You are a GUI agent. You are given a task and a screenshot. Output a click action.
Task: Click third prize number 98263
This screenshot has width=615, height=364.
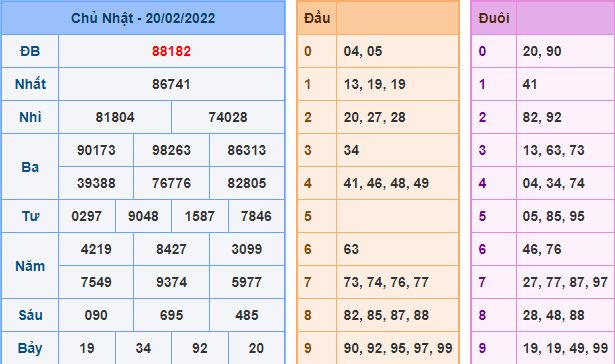coord(171,150)
